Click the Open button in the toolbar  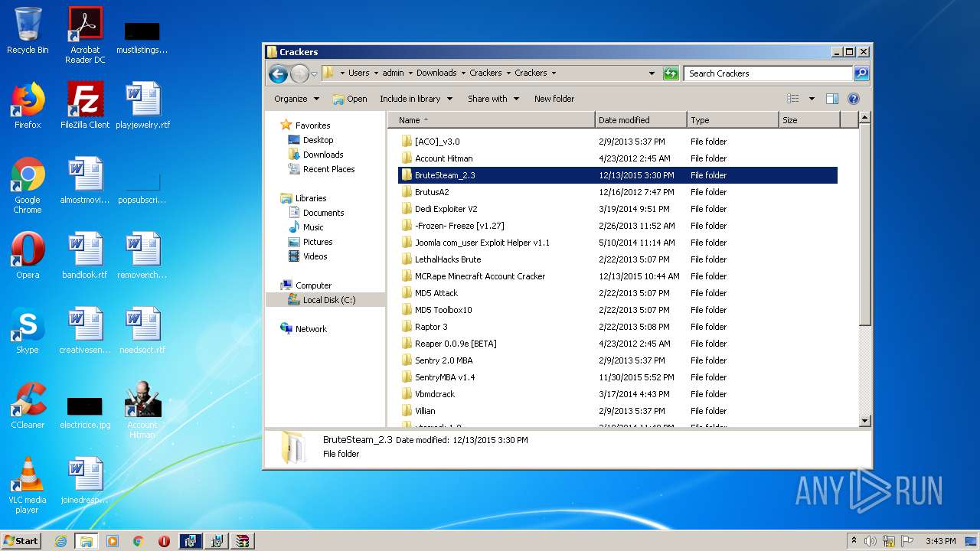coord(350,99)
